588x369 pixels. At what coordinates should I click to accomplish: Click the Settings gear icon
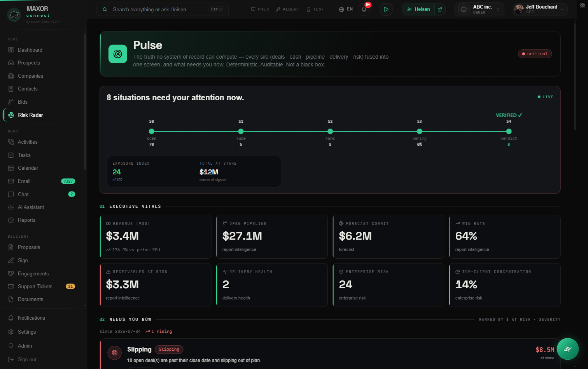coord(11,332)
